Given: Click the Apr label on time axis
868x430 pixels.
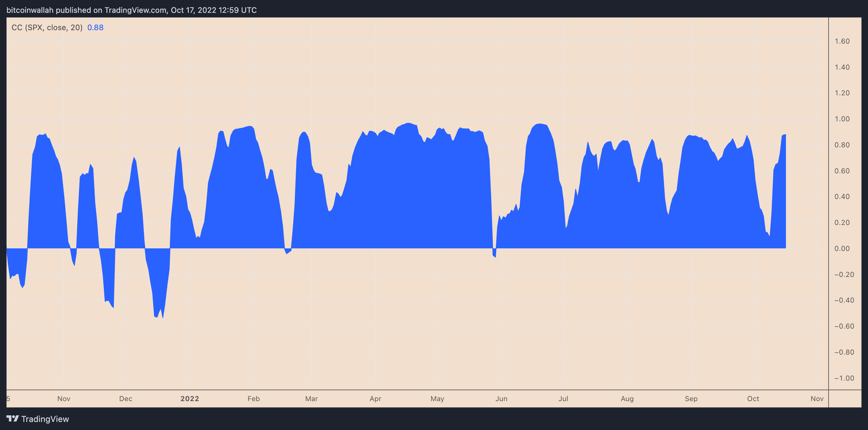Looking at the screenshot, I should click(x=375, y=399).
